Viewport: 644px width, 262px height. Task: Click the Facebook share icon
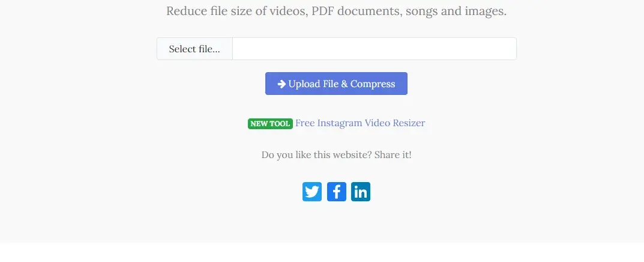336,192
